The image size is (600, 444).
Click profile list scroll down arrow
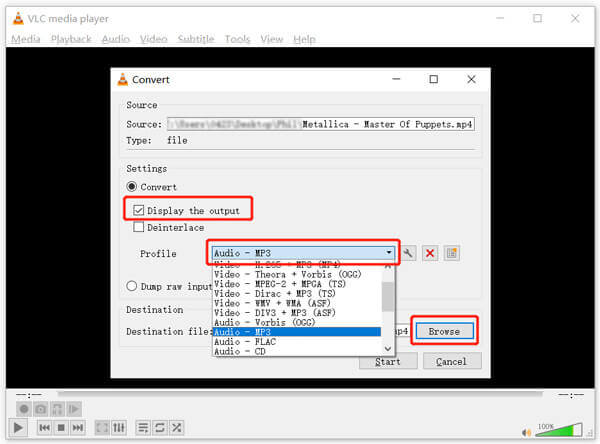388,348
